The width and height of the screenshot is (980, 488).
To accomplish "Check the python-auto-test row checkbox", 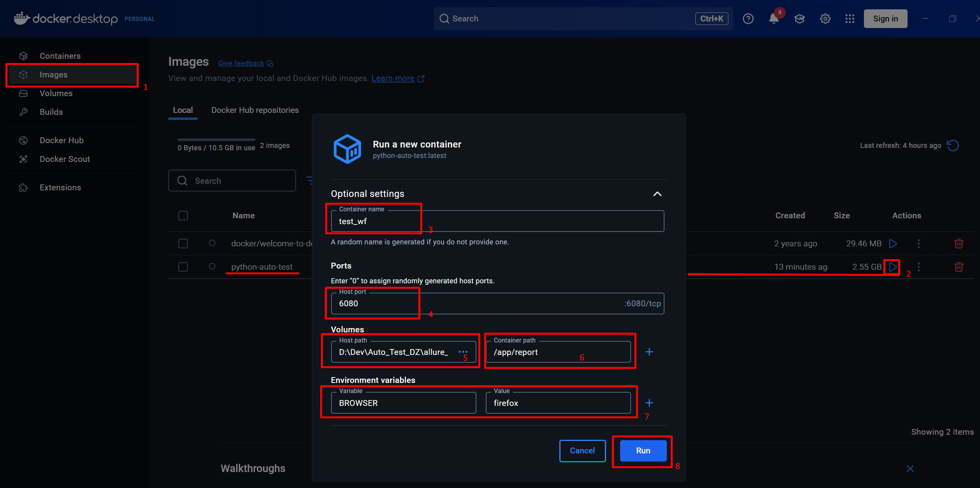I will click(x=183, y=267).
